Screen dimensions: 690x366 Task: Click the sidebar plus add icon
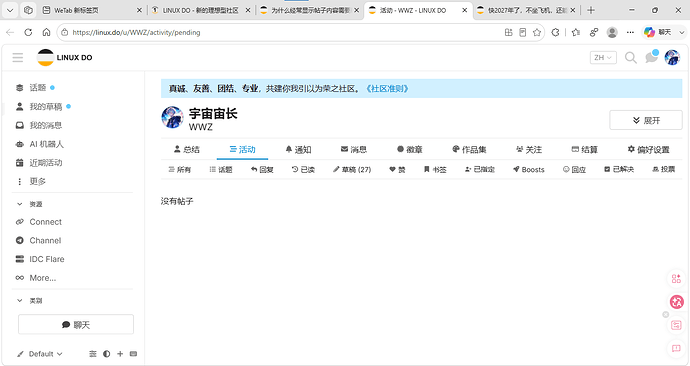click(120, 354)
